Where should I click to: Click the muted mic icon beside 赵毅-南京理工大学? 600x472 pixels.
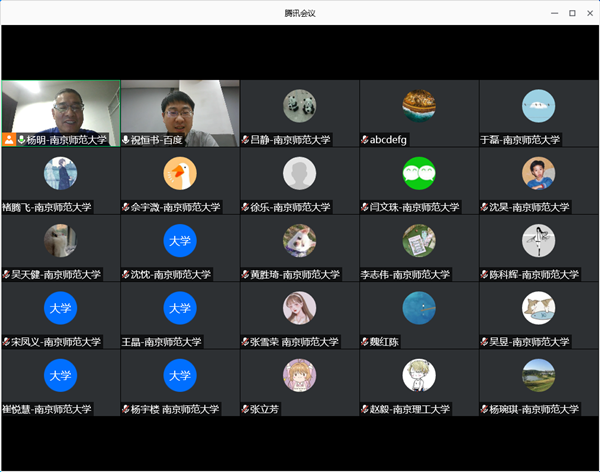pyautogui.click(x=365, y=409)
